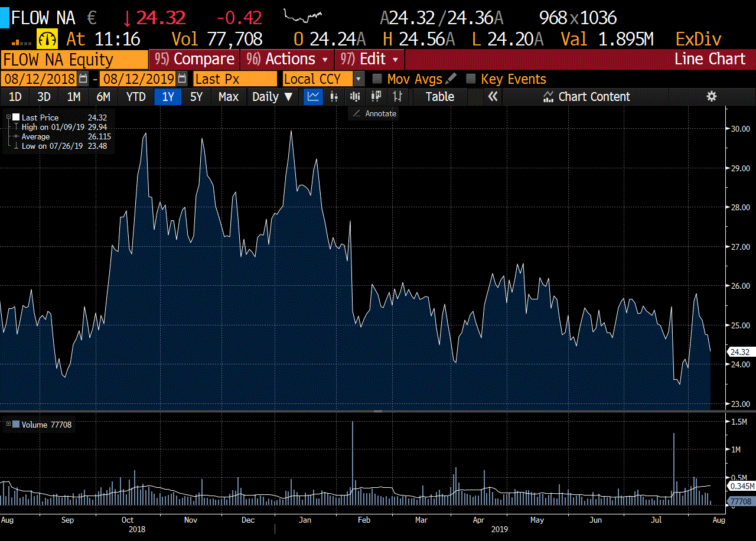Viewport: 756px width, 541px height.
Task: Open the start date calendar picker
Action: click(83, 79)
